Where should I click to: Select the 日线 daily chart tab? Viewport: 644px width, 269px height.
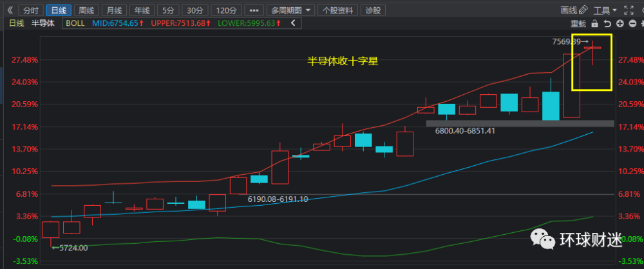59,10
